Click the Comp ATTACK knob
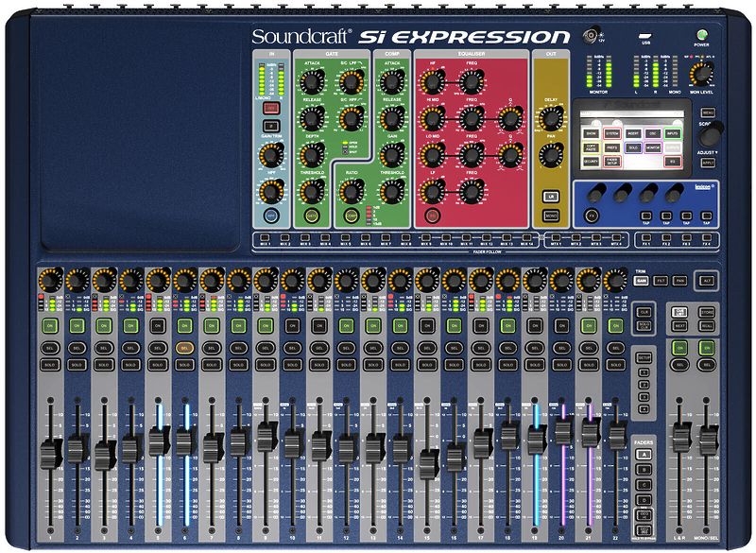The width and height of the screenshot is (756, 553). [392, 81]
